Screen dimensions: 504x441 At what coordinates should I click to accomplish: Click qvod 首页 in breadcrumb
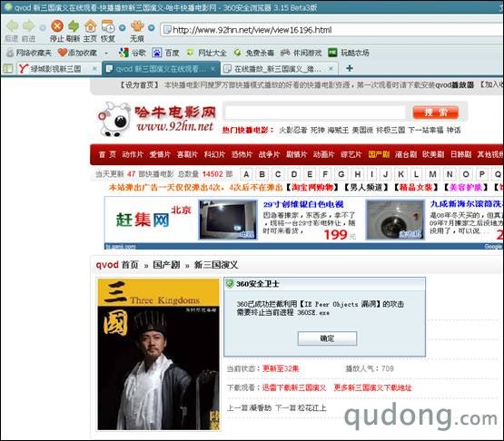pyautogui.click(x=117, y=265)
